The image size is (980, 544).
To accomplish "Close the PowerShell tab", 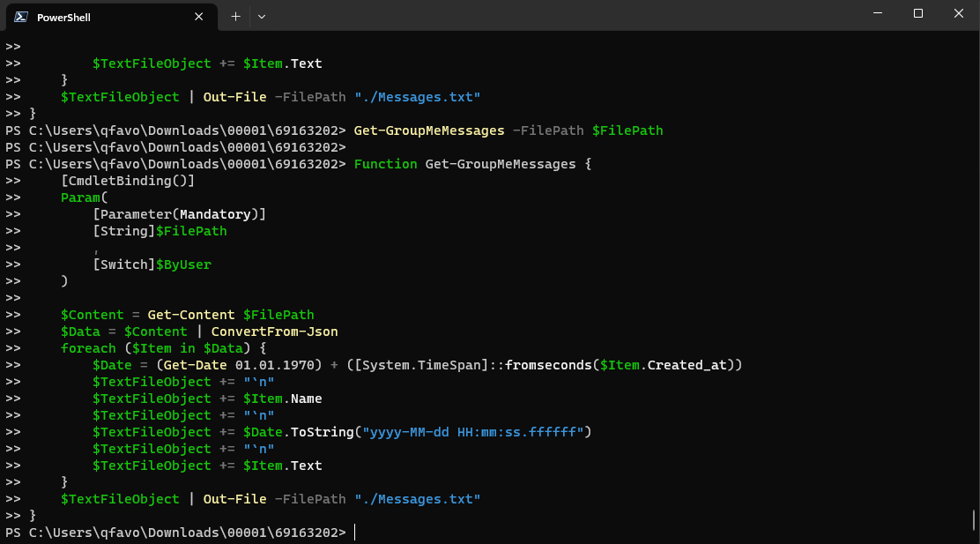I will coord(199,17).
